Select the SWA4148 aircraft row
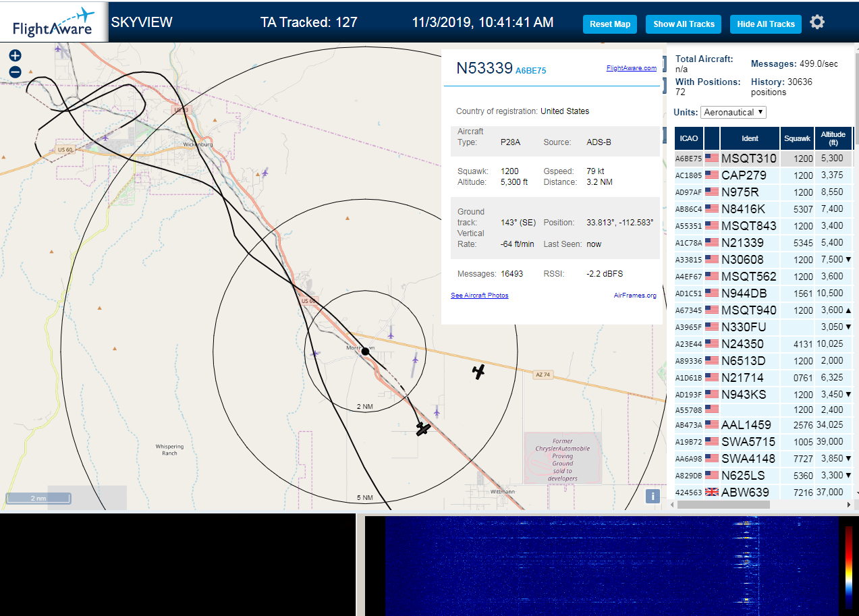Screen dimensions: 859x616 click(764, 459)
